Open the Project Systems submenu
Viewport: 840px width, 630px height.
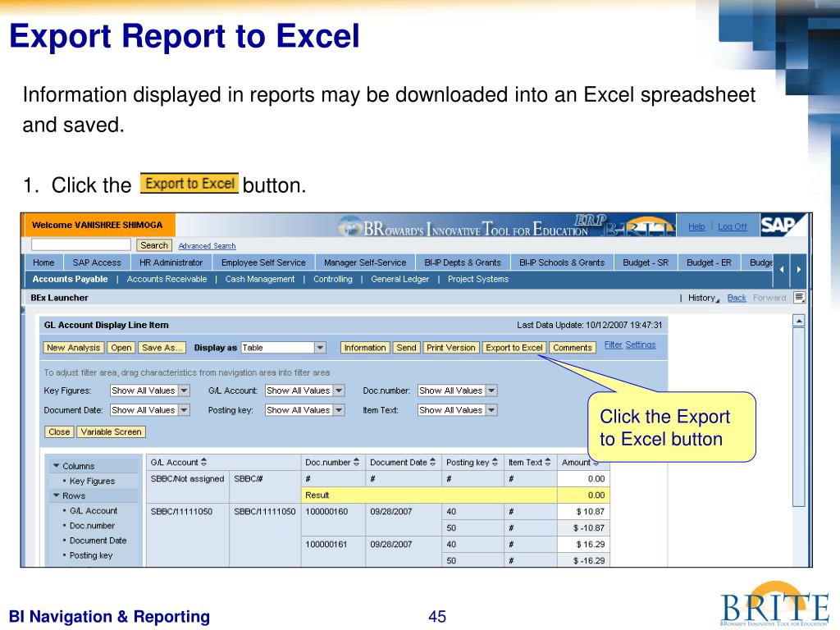click(x=478, y=279)
